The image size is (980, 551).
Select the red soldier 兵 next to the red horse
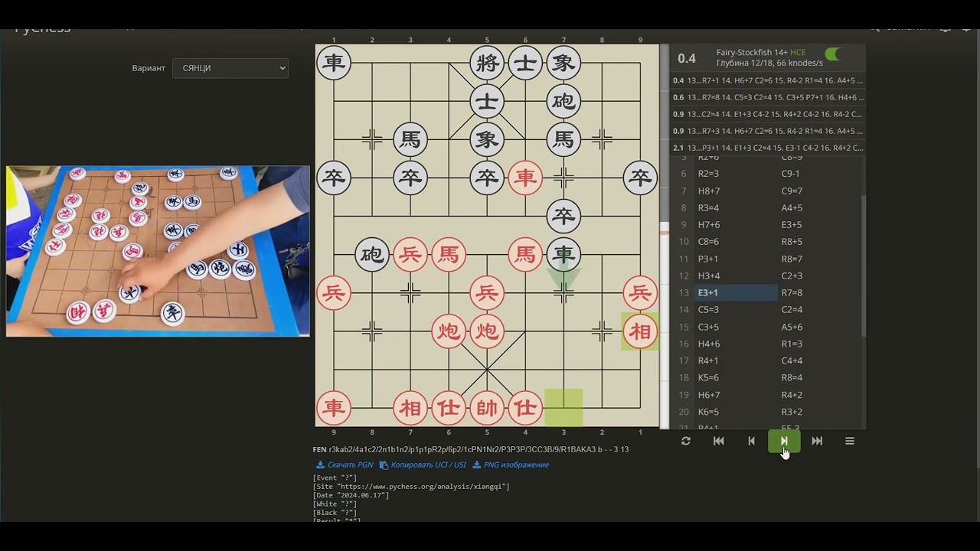pyautogui.click(x=410, y=254)
